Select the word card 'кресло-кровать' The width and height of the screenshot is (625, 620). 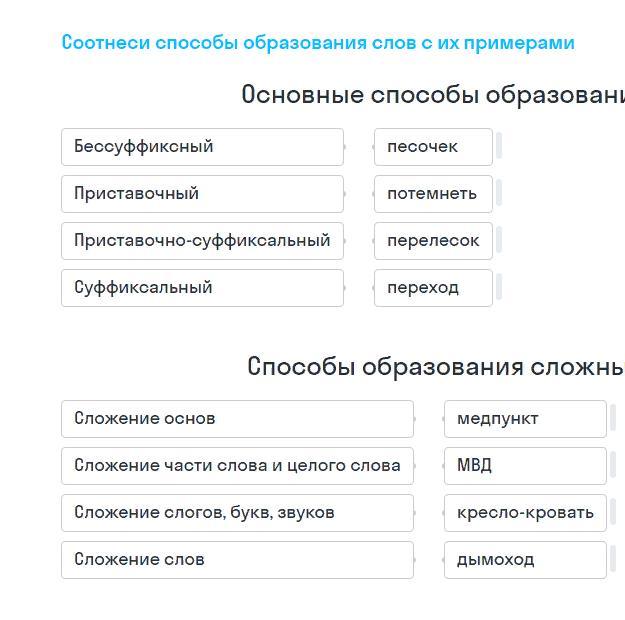525,513
